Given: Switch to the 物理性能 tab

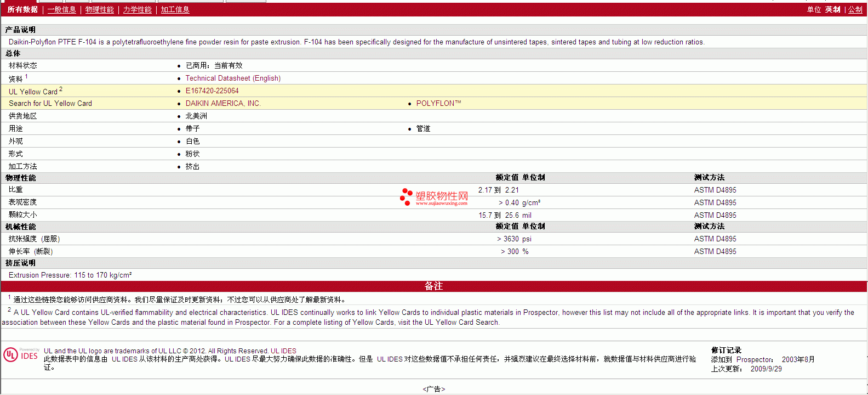Looking at the screenshot, I should pos(100,10).
